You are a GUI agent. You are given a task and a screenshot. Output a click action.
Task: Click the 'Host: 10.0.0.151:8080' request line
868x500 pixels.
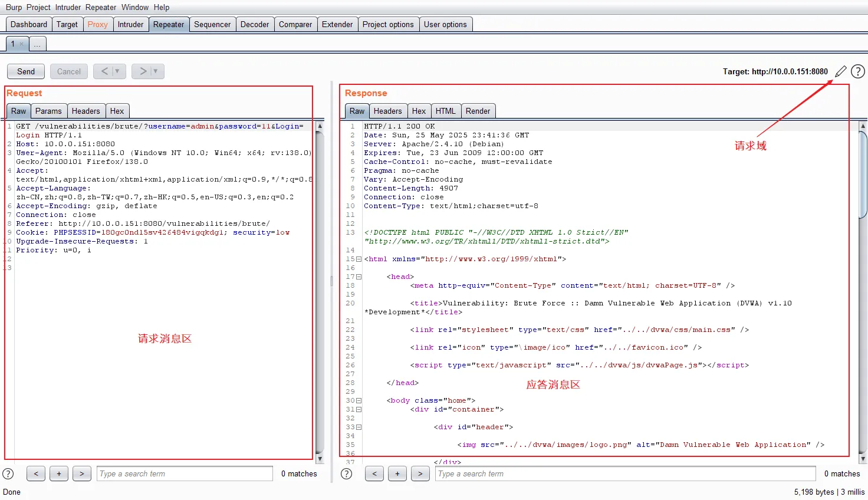click(65, 144)
